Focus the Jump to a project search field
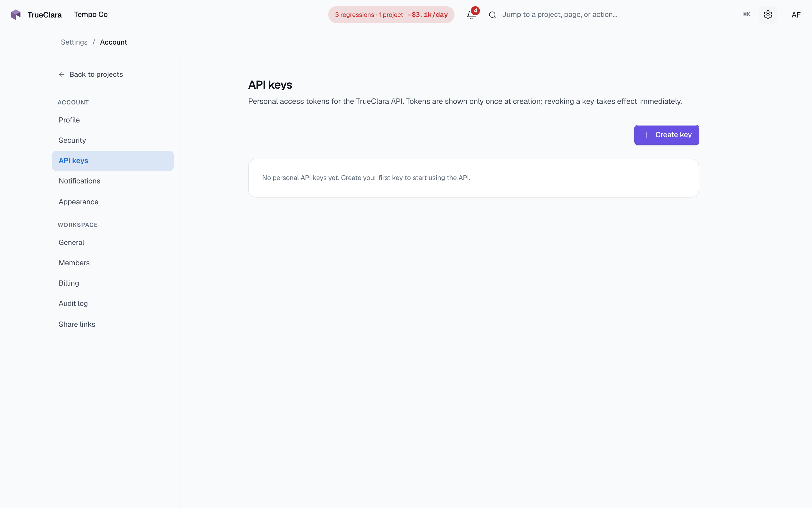The height and width of the screenshot is (508, 812). click(619, 14)
